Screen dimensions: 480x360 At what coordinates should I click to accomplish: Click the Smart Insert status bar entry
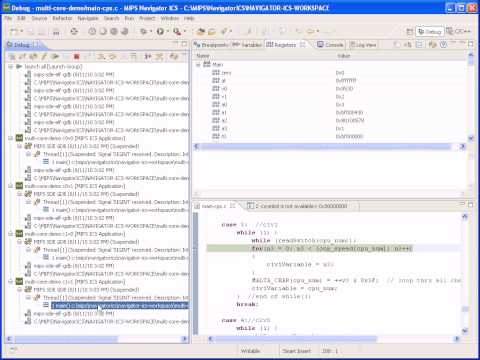point(296,351)
